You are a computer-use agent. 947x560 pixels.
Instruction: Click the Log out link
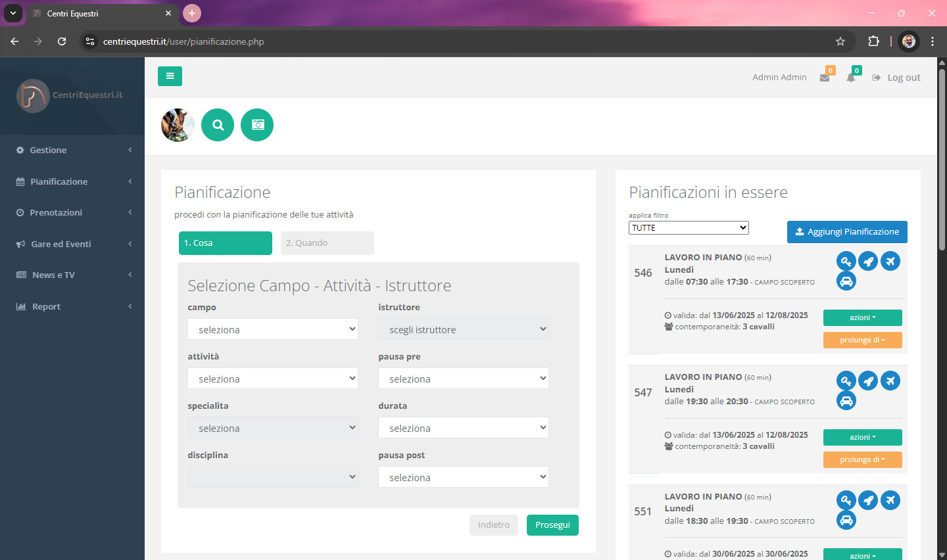click(896, 78)
